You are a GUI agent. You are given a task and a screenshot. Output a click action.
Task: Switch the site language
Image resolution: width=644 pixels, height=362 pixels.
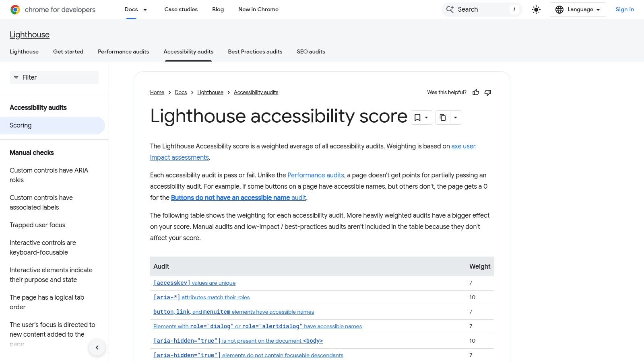578,9
